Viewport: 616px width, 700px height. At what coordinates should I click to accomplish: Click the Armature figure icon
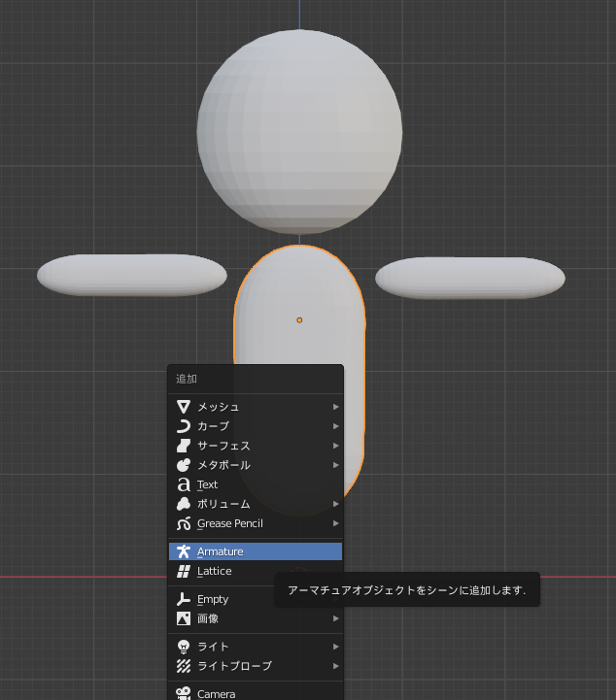[184, 551]
